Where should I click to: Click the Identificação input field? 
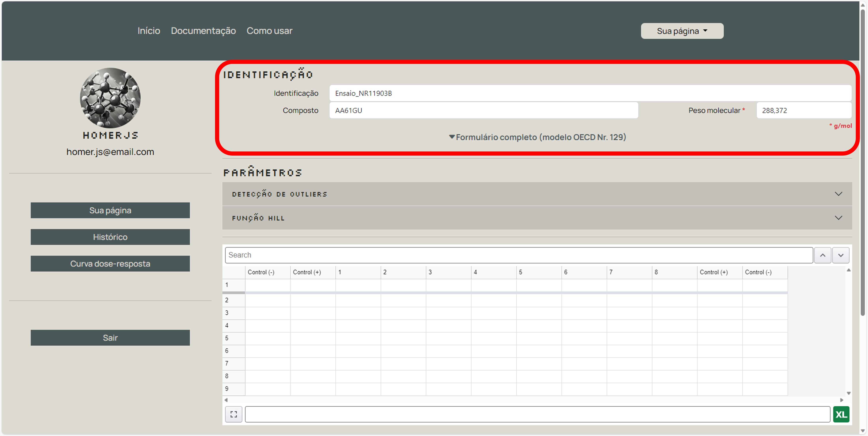590,93
